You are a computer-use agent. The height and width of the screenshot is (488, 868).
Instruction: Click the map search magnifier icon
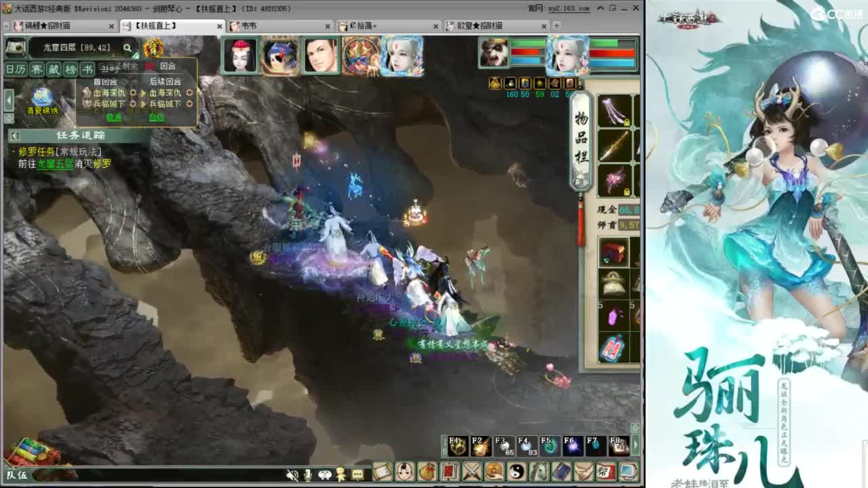(x=127, y=47)
